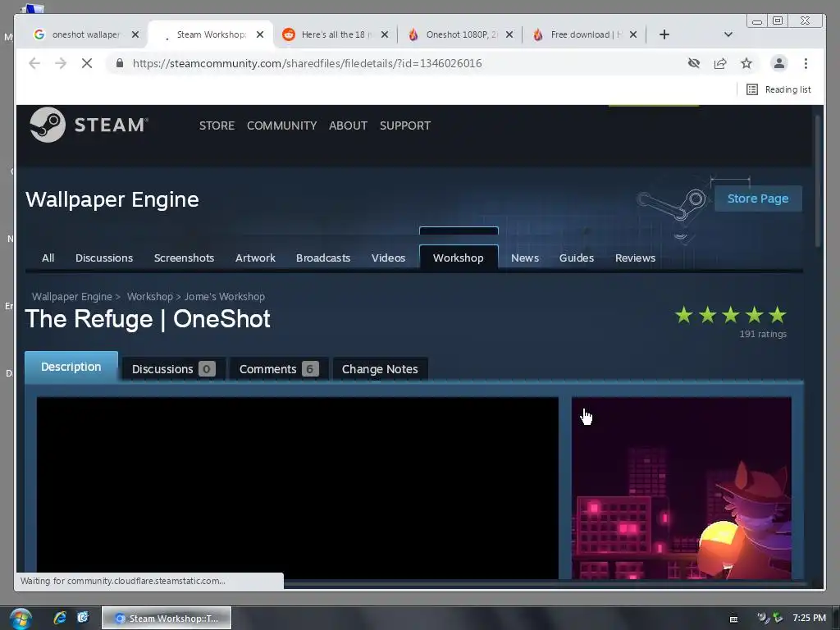Open the SUPPORT page

point(405,126)
